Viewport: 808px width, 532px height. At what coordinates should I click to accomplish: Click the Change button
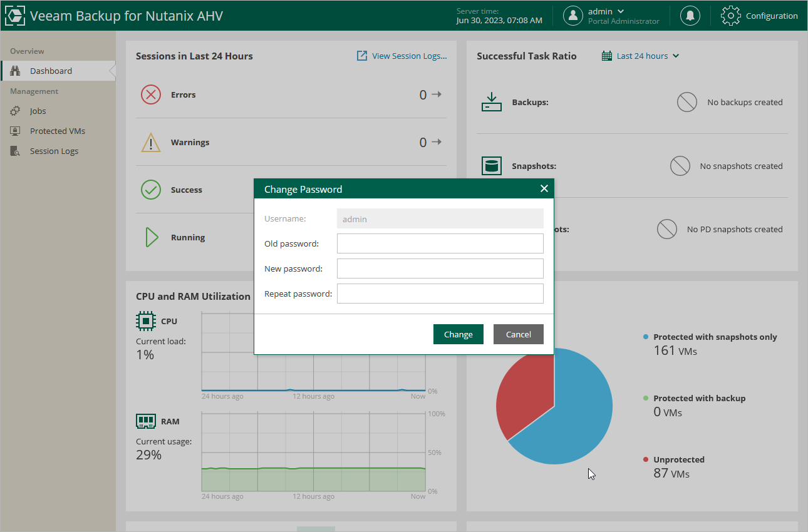(x=458, y=334)
